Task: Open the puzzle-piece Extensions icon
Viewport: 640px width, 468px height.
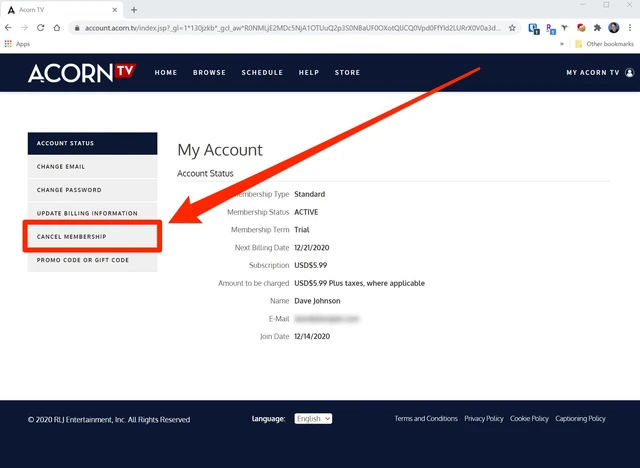Action: pos(598,28)
